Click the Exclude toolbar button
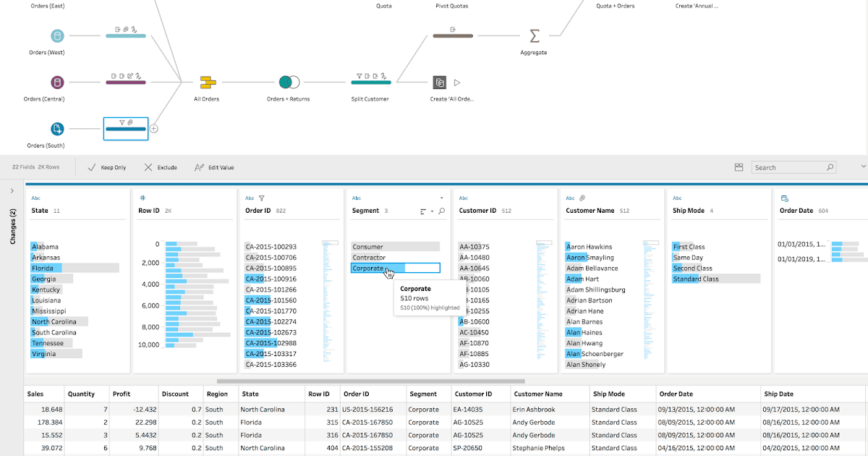The height and width of the screenshot is (456, 868). 161,167
